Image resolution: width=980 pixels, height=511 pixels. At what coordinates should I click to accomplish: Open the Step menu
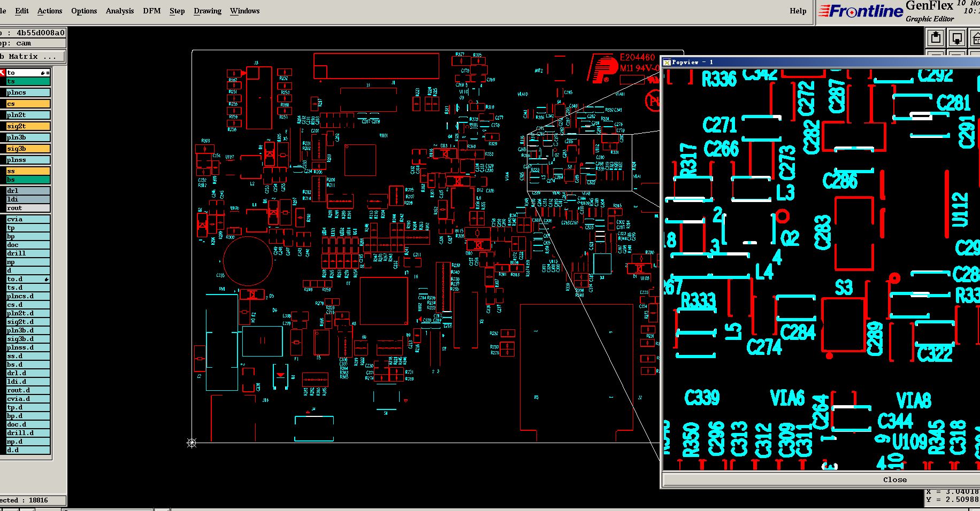click(x=177, y=11)
